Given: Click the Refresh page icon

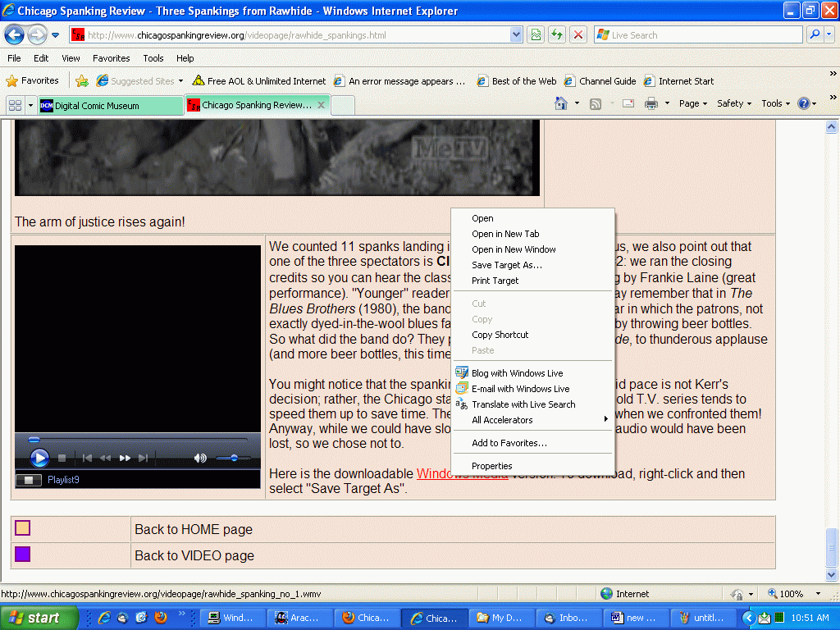Looking at the screenshot, I should [x=557, y=35].
